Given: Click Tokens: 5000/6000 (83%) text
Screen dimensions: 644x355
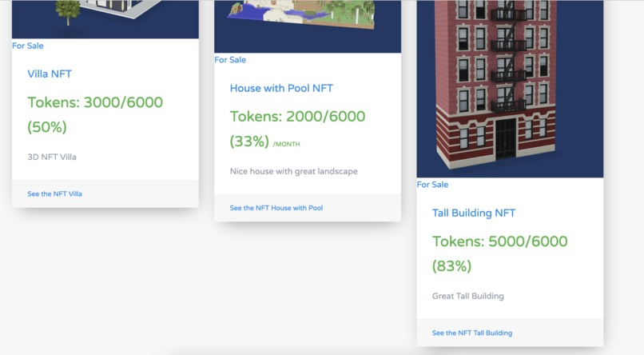Looking at the screenshot, I should pyautogui.click(x=499, y=253).
